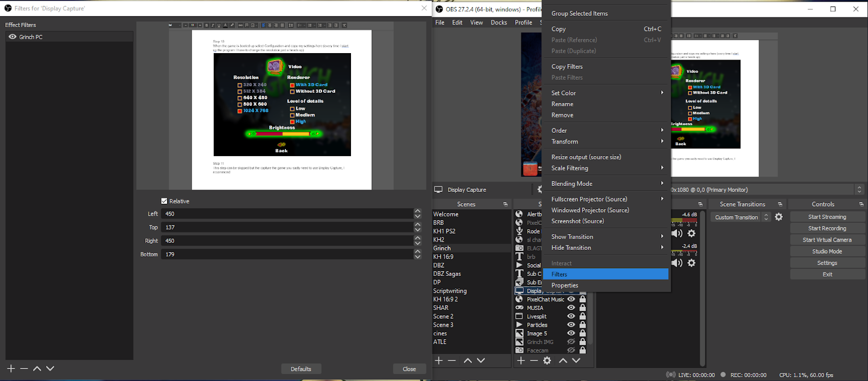Viewport: 868px width, 381px height.
Task: Expand the Show Transition submenu
Action: click(x=606, y=236)
